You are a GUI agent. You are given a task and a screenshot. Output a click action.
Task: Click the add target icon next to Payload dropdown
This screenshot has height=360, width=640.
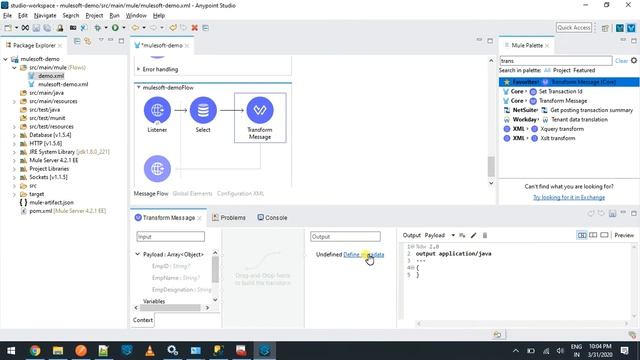click(x=462, y=235)
